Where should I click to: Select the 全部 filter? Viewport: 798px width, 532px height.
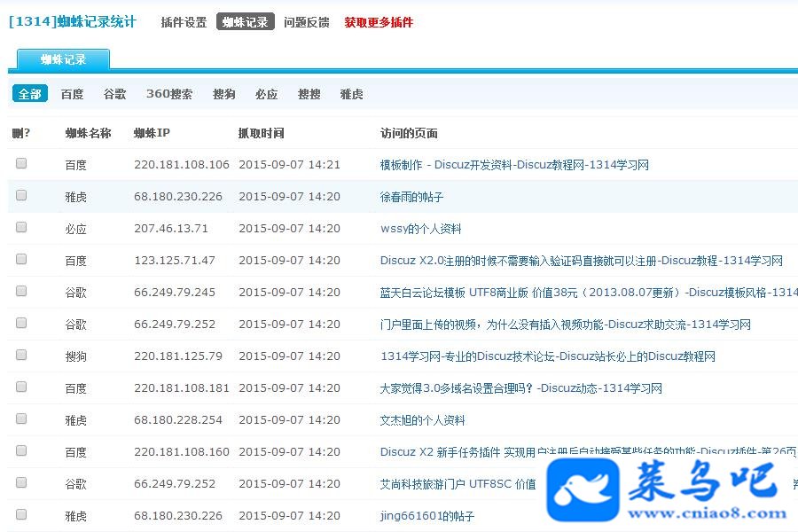coord(30,94)
